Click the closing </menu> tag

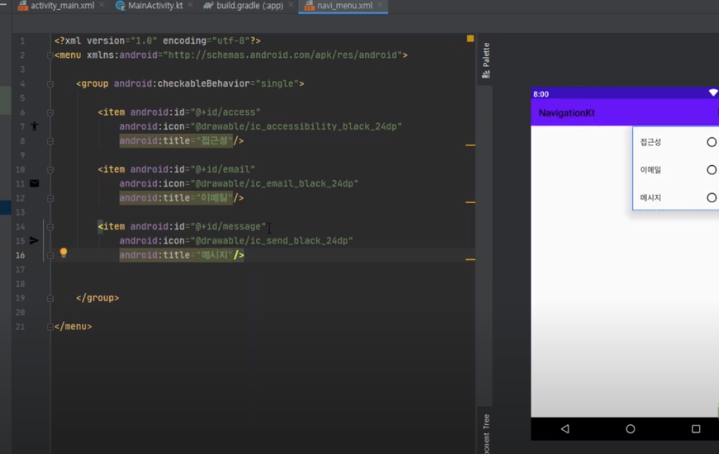tap(73, 326)
